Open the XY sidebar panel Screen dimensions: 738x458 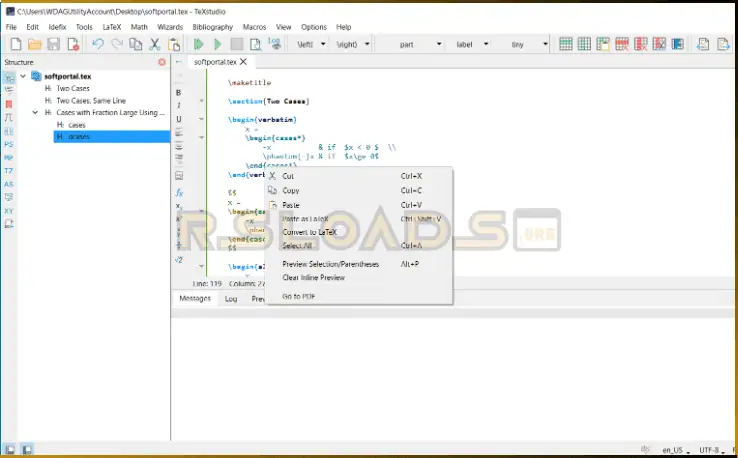pos(9,211)
